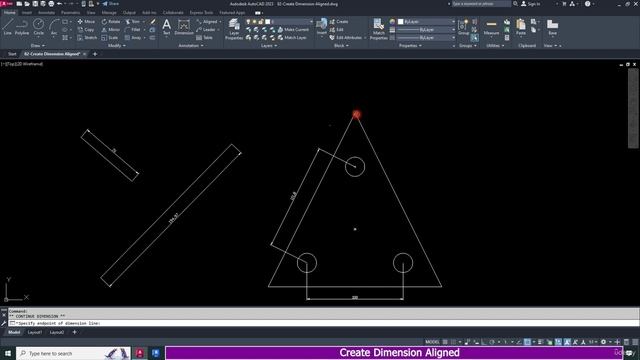Viewport: 640px width, 360px height.
Task: Expand the Layers panel
Action: (269, 46)
